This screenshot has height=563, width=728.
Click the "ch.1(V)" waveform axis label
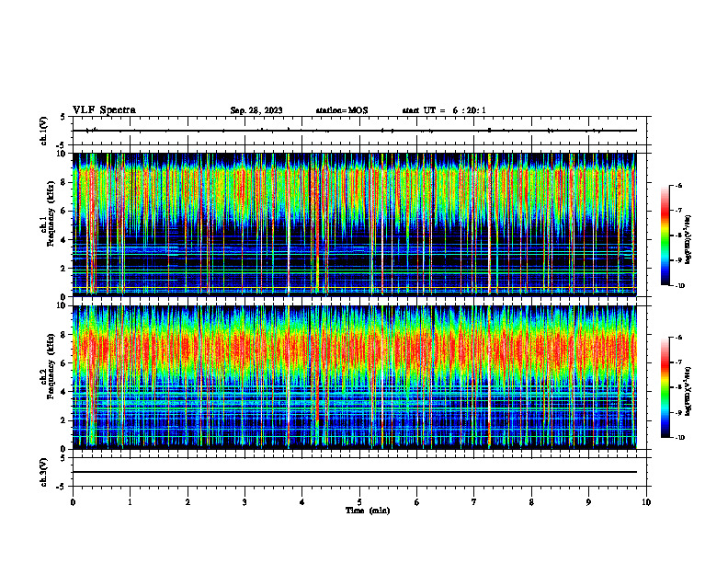click(x=43, y=131)
